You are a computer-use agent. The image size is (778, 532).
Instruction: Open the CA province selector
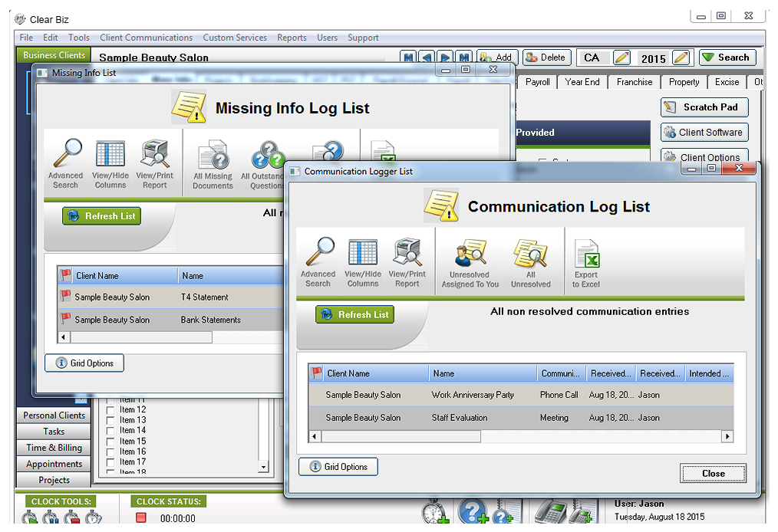coord(595,57)
